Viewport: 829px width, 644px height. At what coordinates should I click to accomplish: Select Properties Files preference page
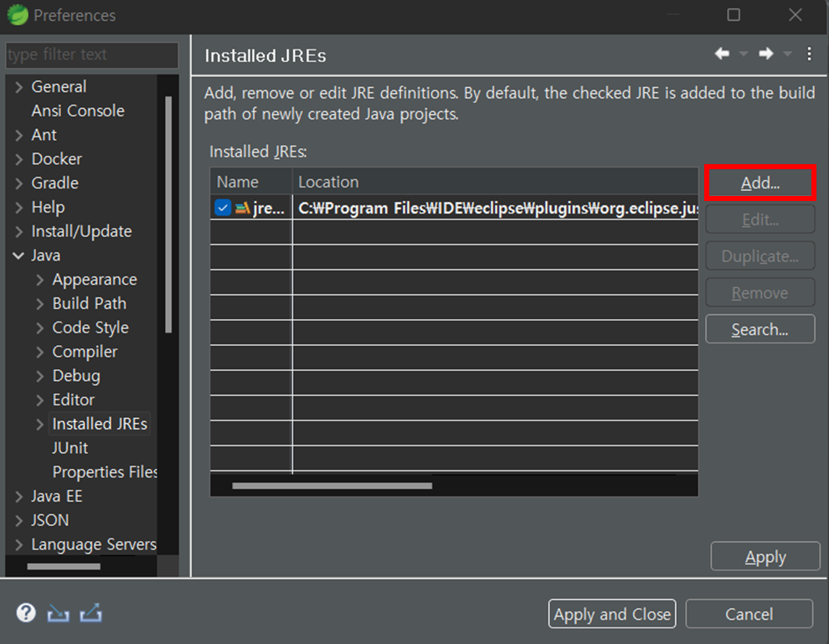pyautogui.click(x=105, y=472)
